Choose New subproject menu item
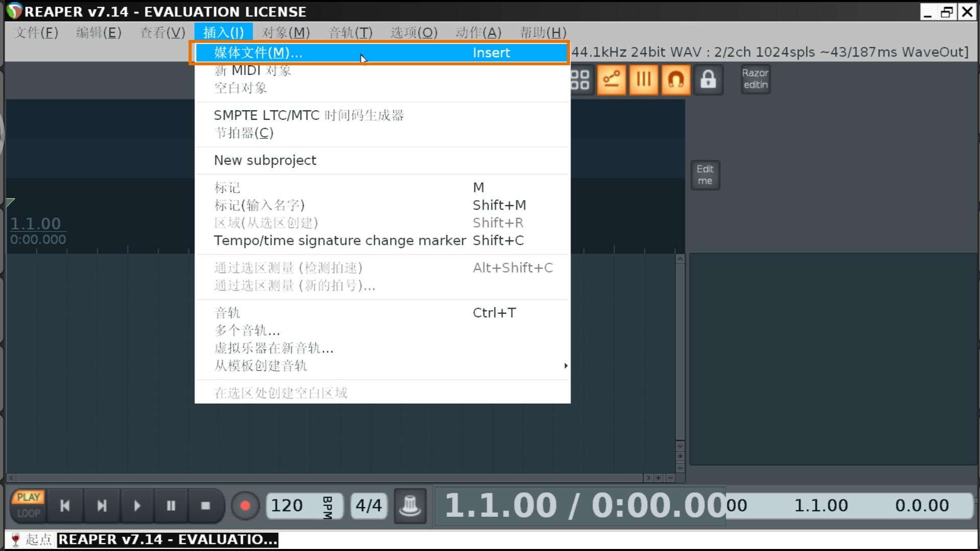The width and height of the screenshot is (980, 551). (382, 160)
